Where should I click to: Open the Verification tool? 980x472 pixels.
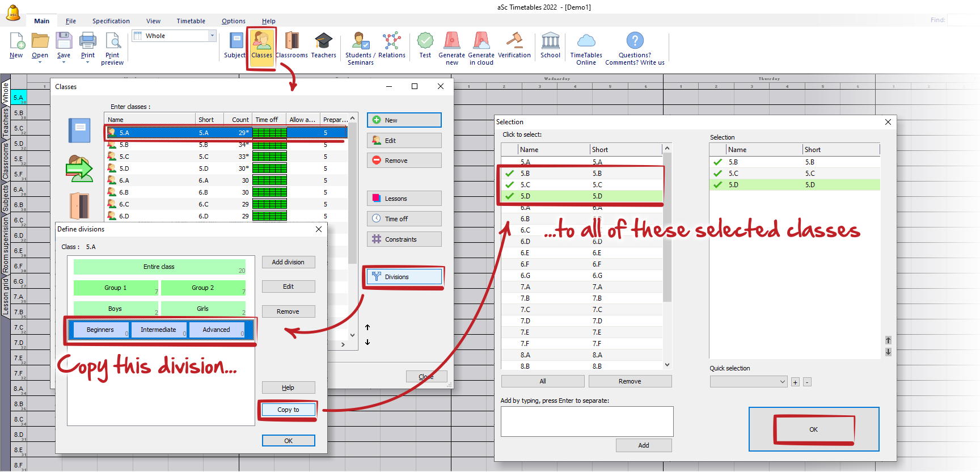pos(514,45)
